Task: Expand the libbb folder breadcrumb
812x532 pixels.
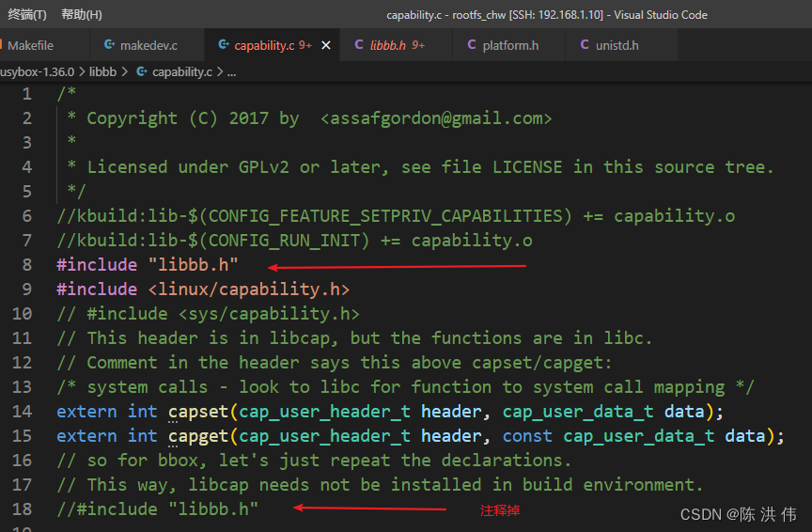Action: (102, 71)
